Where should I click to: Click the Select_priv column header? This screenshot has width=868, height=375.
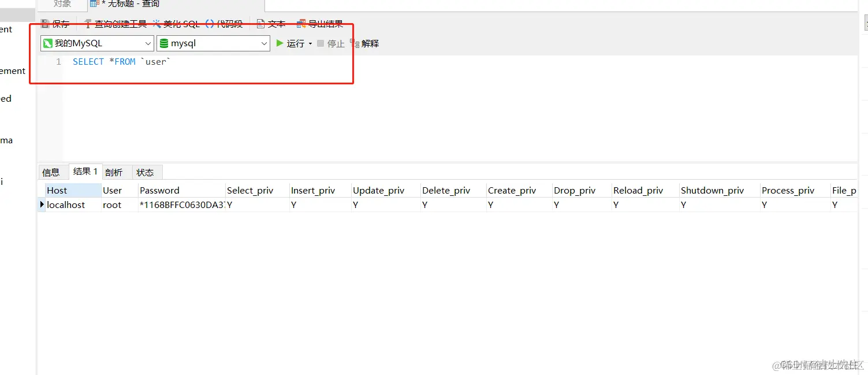pos(257,190)
